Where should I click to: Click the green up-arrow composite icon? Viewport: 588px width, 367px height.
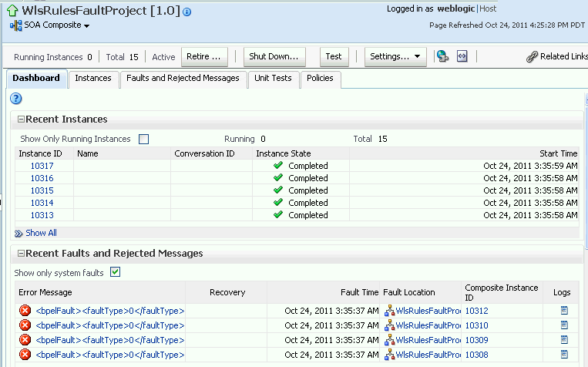click(12, 11)
